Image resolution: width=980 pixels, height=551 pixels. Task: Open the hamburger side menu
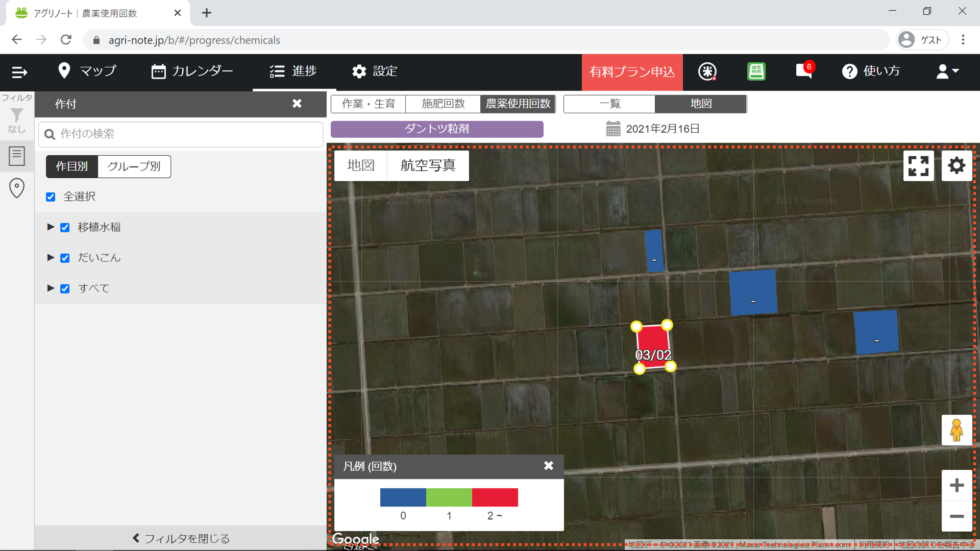click(19, 72)
